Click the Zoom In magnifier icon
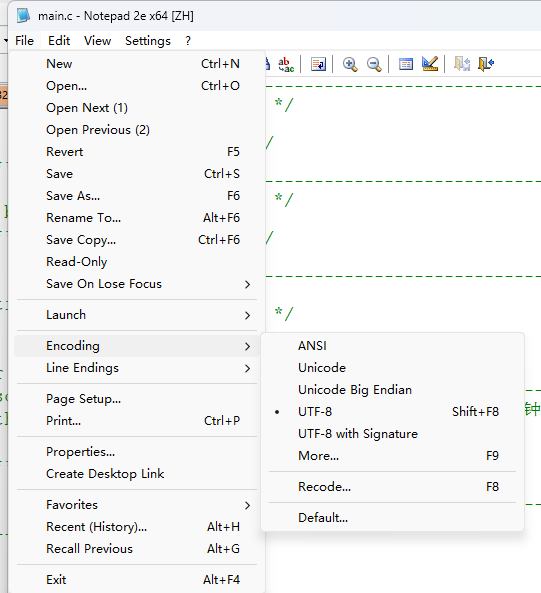Image resolution: width=541 pixels, height=593 pixels. coord(350,64)
